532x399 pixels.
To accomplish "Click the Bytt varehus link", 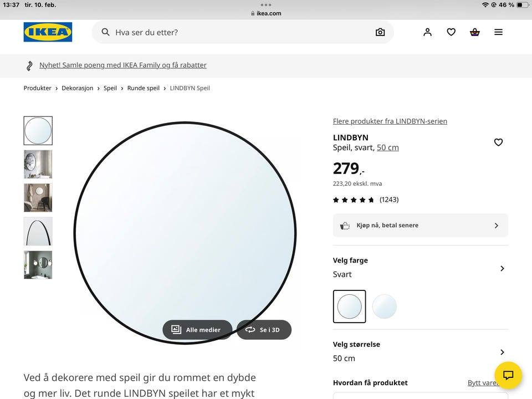I will click(x=482, y=383).
